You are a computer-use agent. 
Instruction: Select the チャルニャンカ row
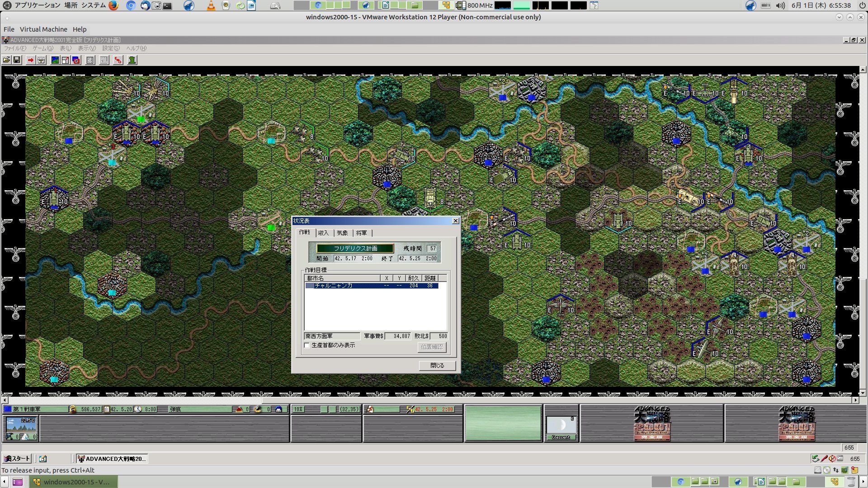tap(372, 286)
